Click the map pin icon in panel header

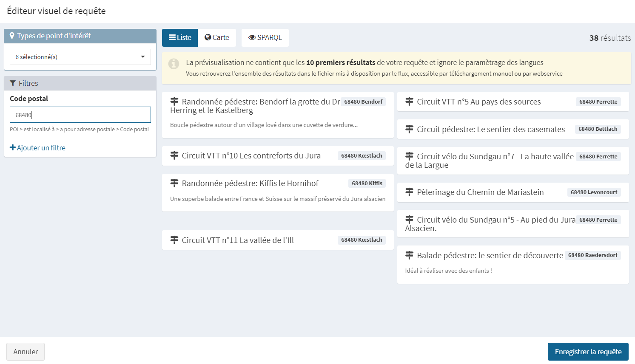click(x=12, y=36)
